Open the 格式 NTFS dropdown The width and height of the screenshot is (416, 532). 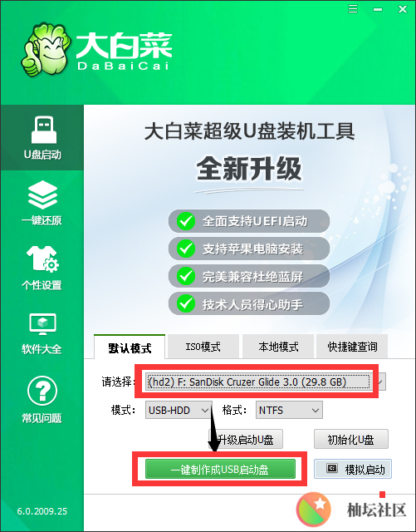click(289, 410)
